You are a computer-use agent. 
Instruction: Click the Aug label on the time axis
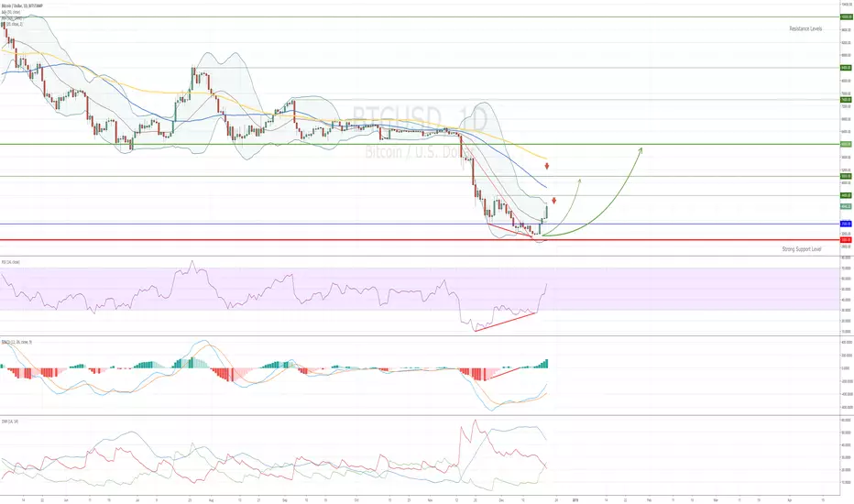pos(211,499)
